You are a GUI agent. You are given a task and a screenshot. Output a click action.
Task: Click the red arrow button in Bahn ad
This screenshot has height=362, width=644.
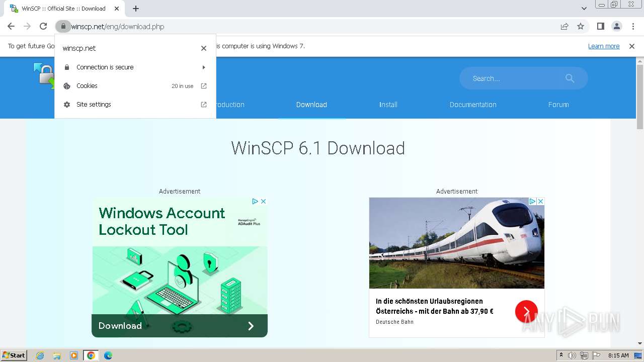click(526, 312)
